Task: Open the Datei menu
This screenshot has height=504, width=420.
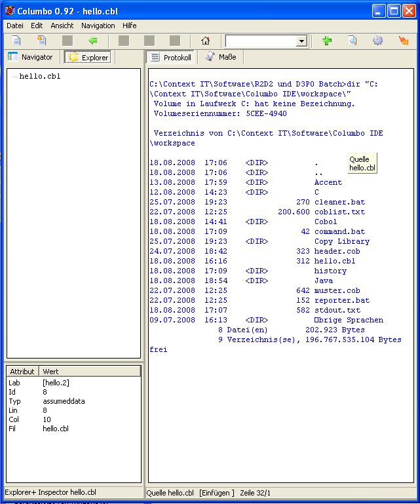Action: (x=14, y=26)
